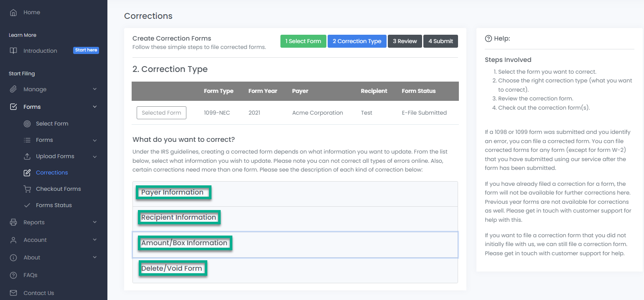Click the Select Form target icon
Viewport: 644px width, 300px height.
27,123
